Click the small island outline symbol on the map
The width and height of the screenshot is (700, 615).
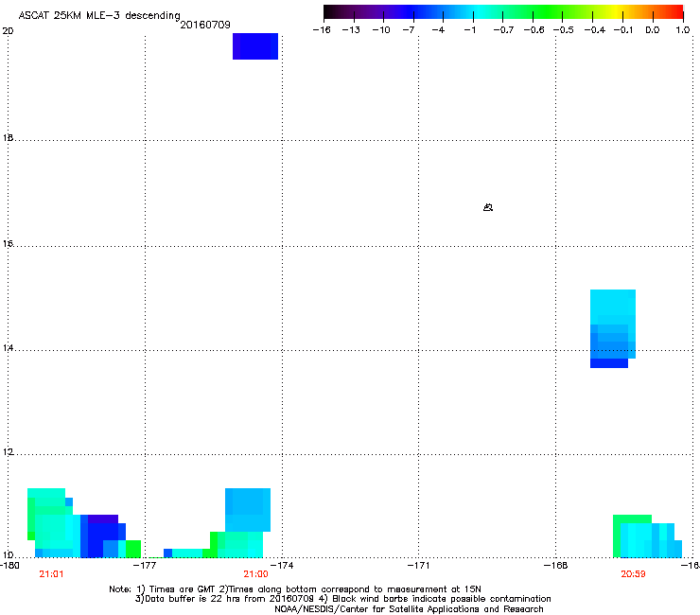[488, 207]
